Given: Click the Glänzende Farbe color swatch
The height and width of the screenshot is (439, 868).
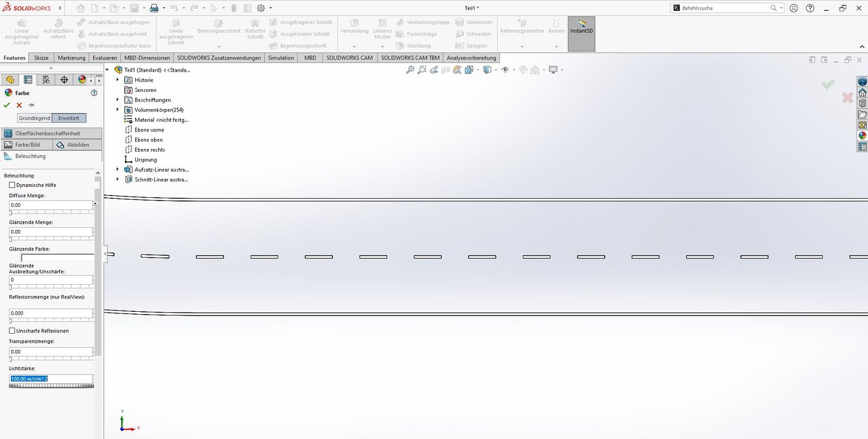Looking at the screenshot, I should point(57,258).
